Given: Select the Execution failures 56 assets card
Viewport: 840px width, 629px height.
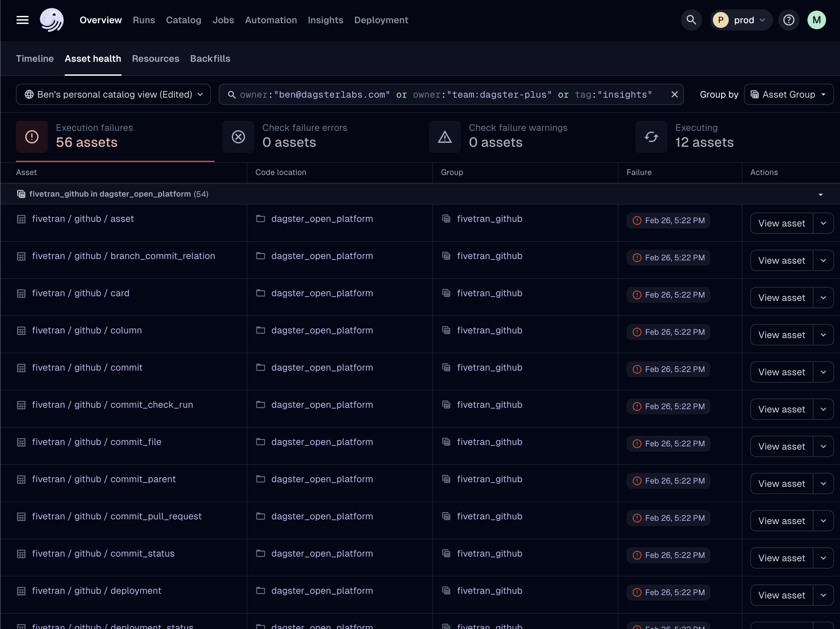Looking at the screenshot, I should 115,137.
